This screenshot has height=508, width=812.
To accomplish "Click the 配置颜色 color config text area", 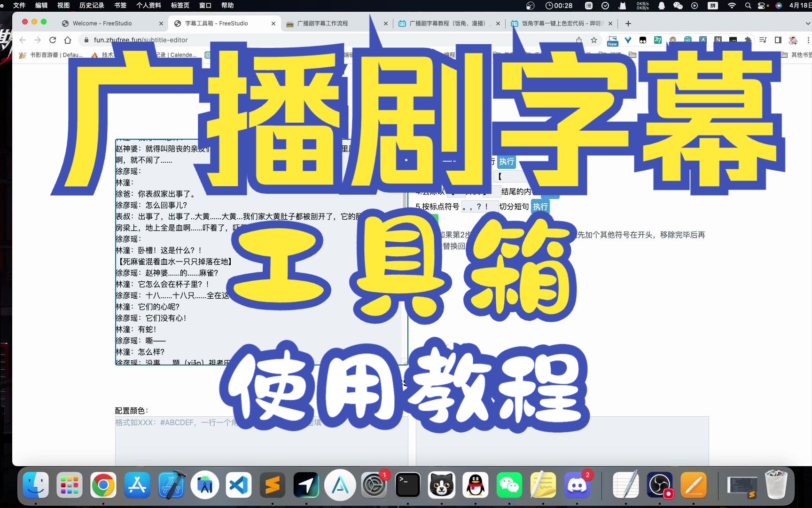I will tap(261, 441).
